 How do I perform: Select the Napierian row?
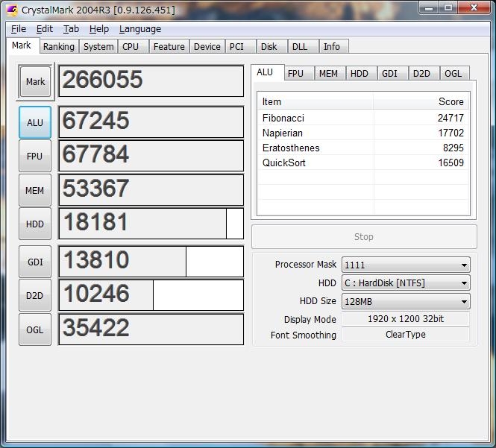363,133
